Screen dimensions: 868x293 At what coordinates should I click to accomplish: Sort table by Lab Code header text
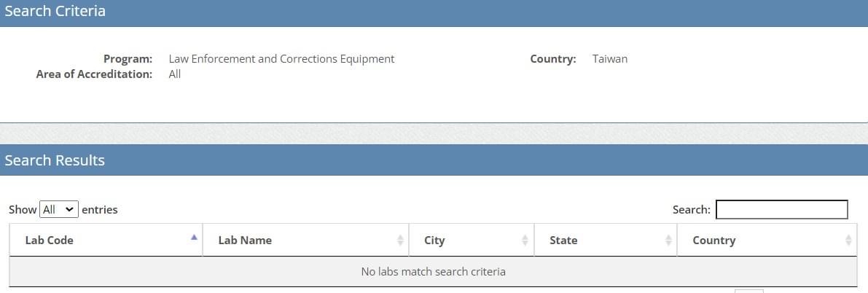tap(49, 240)
